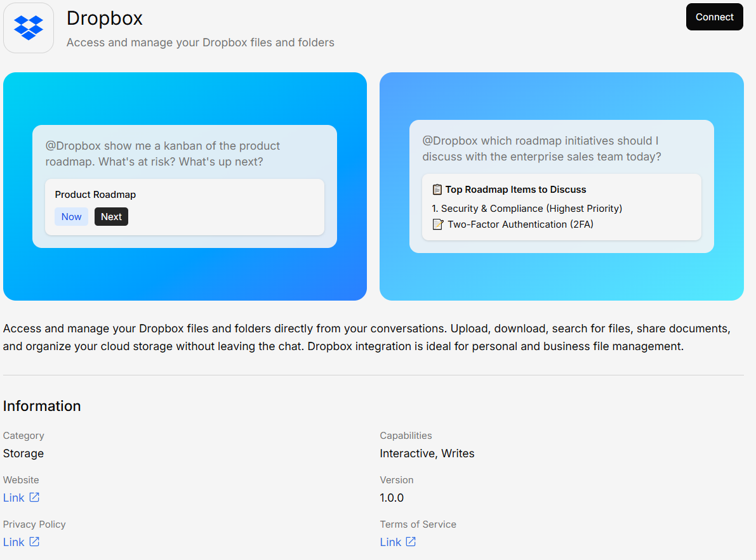Click the clipboard icon beside Top Roadmap Items
Image resolution: width=756 pixels, height=560 pixels.
(437, 190)
